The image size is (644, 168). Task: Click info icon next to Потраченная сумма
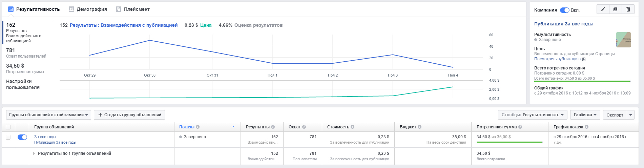(x=520, y=127)
